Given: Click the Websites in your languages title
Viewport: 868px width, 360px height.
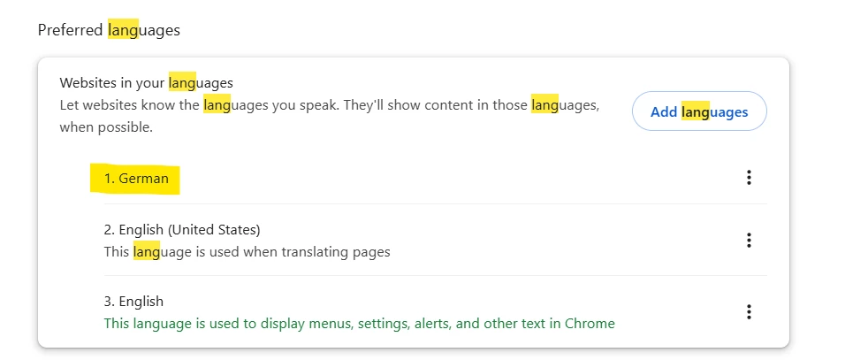Looking at the screenshot, I should pos(146,83).
